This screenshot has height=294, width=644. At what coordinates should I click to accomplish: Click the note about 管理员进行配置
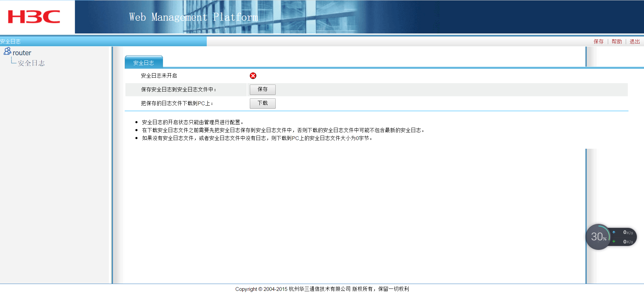193,122
